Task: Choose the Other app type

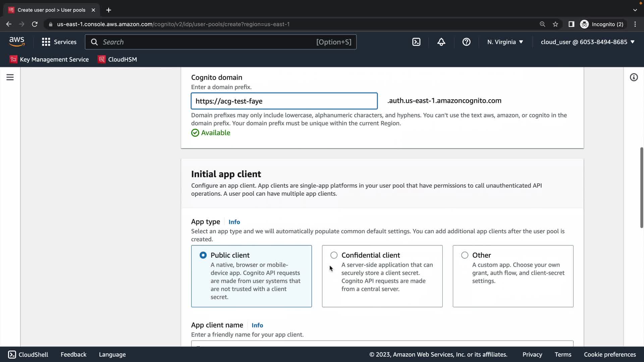Action: click(x=465, y=255)
